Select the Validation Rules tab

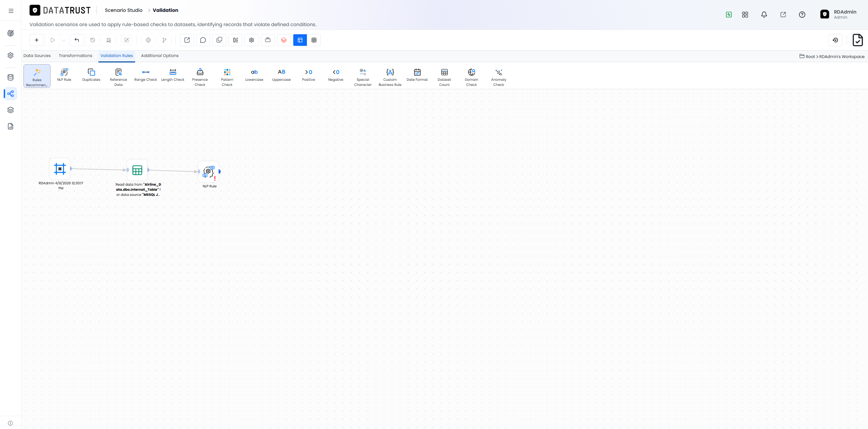point(117,56)
